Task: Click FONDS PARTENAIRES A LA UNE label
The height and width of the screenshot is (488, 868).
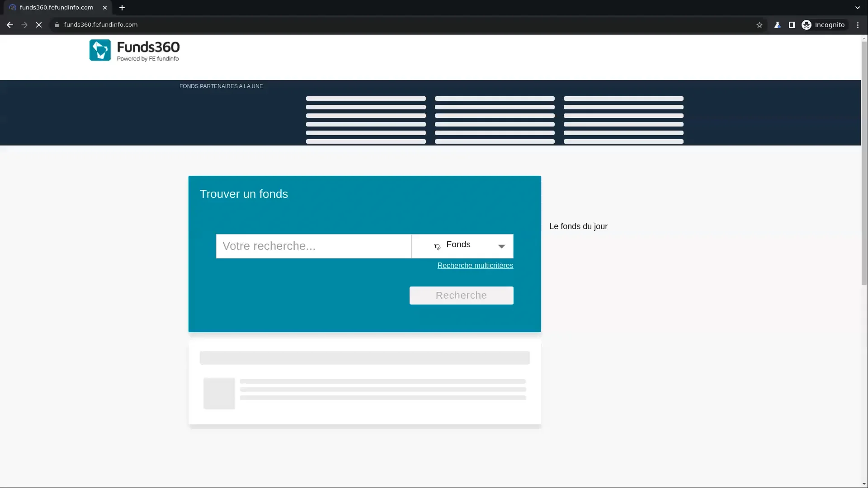Action: 221,86
